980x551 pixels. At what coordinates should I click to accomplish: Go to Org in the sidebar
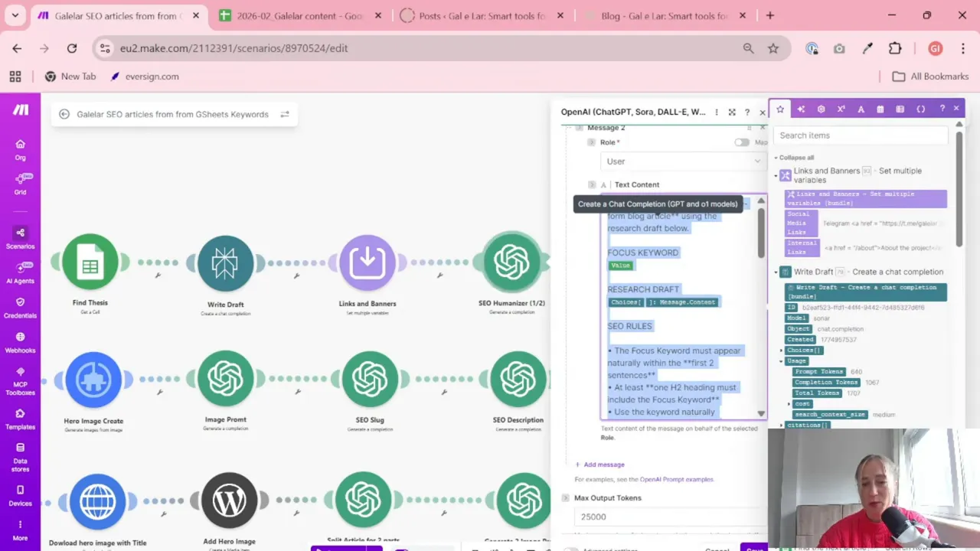[21, 149]
